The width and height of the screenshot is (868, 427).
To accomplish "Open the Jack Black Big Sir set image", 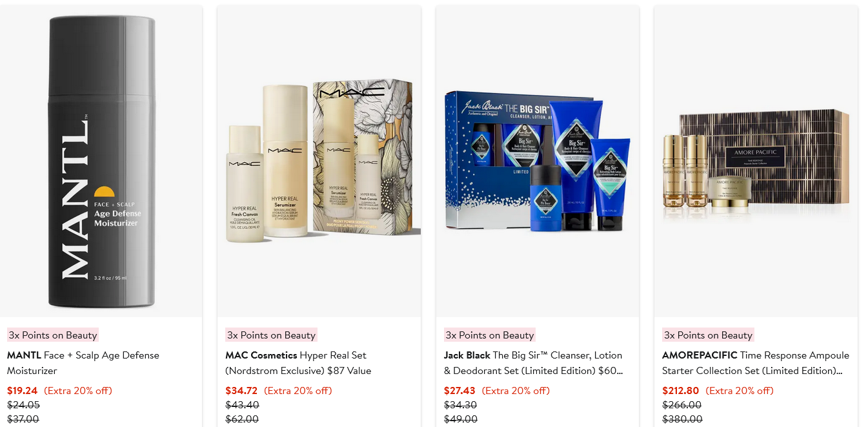I will coord(538,161).
